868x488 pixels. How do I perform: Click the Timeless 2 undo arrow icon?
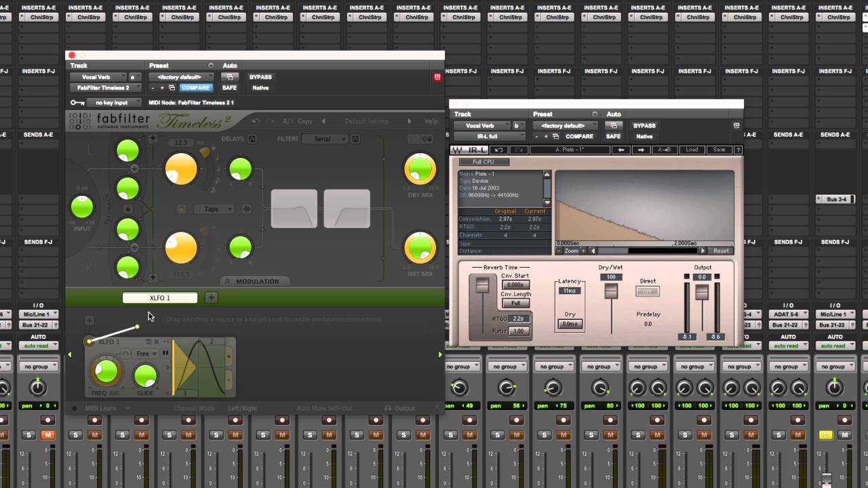pyautogui.click(x=256, y=121)
